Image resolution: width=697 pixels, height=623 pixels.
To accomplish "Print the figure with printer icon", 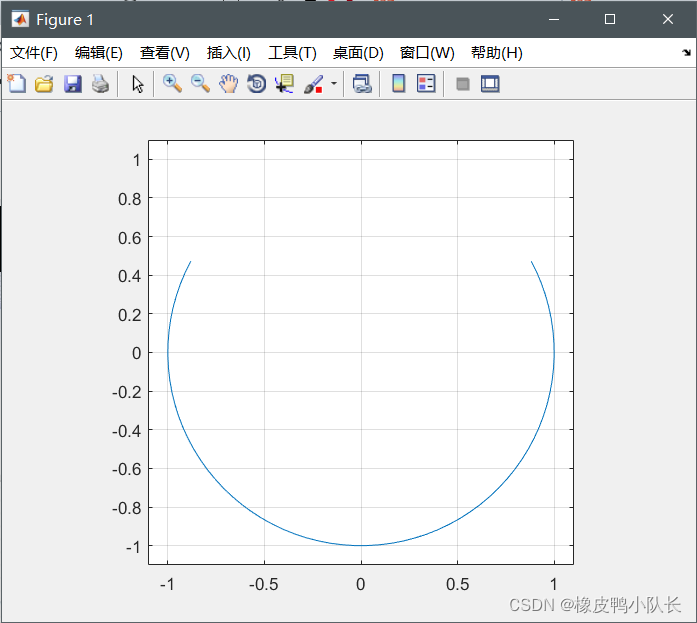I will 100,84.
